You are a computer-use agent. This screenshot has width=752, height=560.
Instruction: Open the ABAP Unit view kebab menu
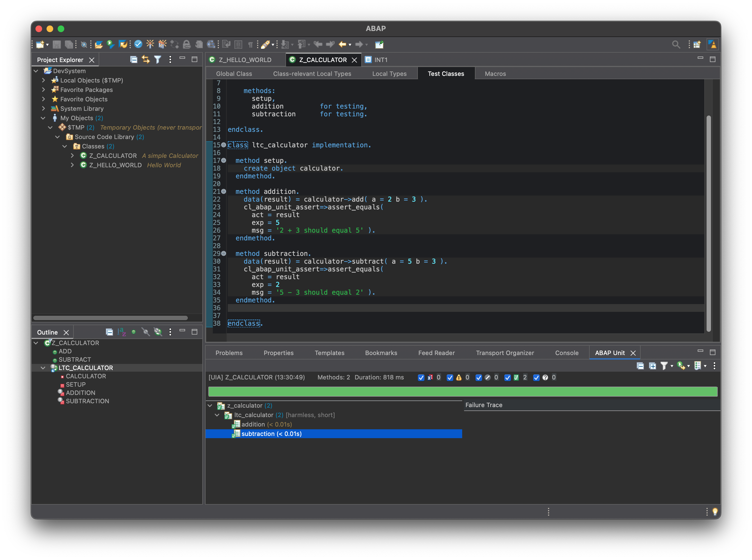[x=714, y=366]
